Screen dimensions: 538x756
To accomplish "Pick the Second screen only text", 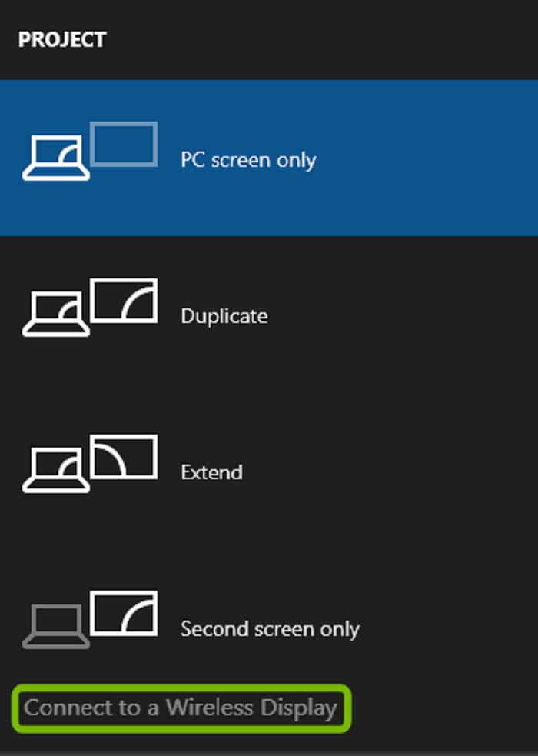I will point(271,628).
